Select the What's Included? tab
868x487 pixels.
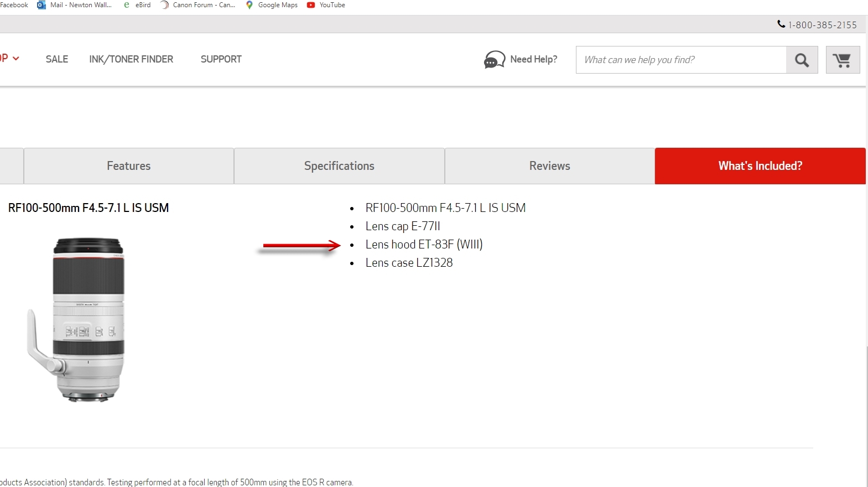(x=760, y=166)
